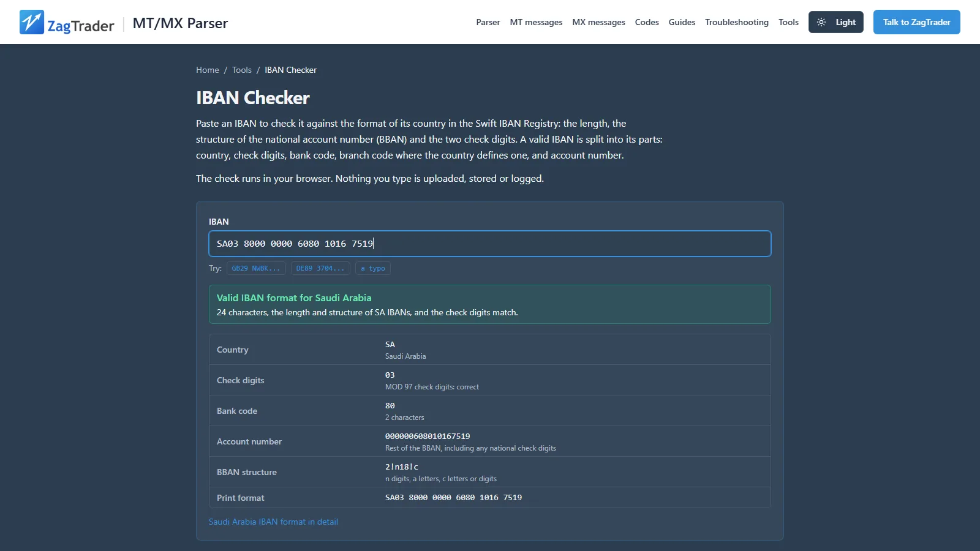Select account number '000000608010167519'
The width and height of the screenshot is (980, 551).
tap(428, 436)
